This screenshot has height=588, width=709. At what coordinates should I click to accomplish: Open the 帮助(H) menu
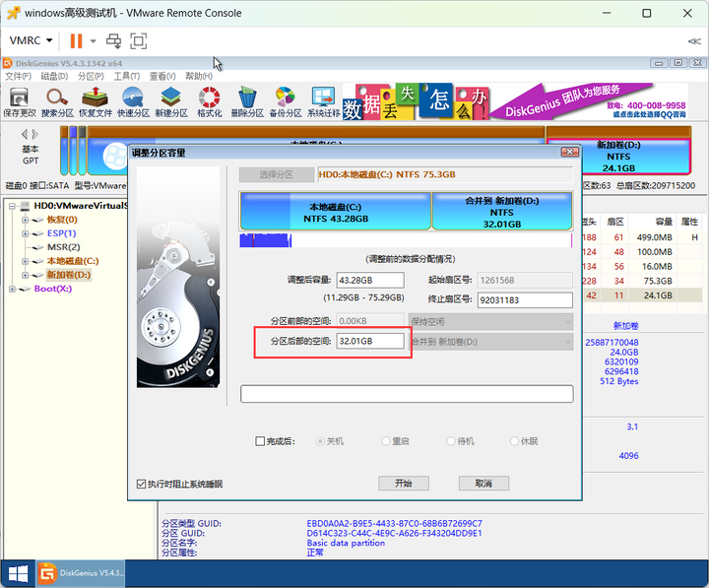pyautogui.click(x=199, y=76)
